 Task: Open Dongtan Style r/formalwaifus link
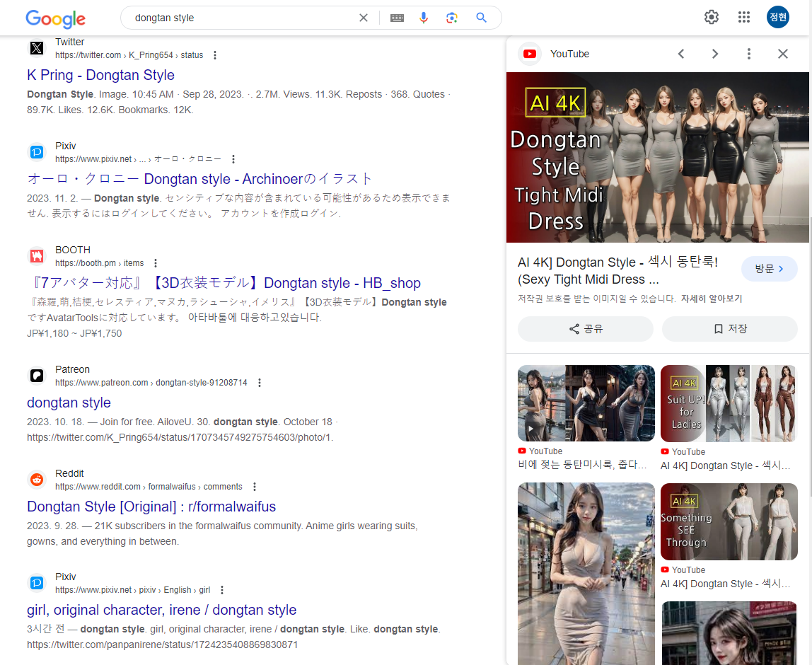(151, 507)
